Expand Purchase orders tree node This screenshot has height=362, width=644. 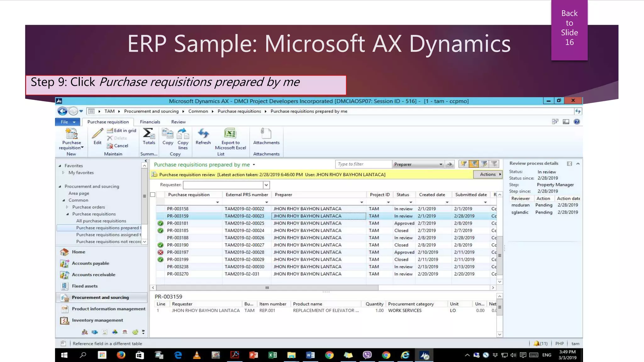click(x=67, y=207)
